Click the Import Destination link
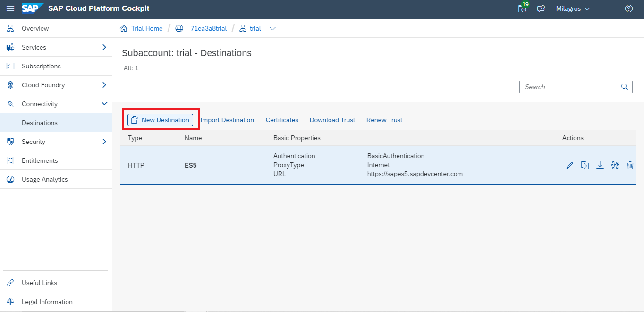Image resolution: width=644 pixels, height=312 pixels. 227,120
